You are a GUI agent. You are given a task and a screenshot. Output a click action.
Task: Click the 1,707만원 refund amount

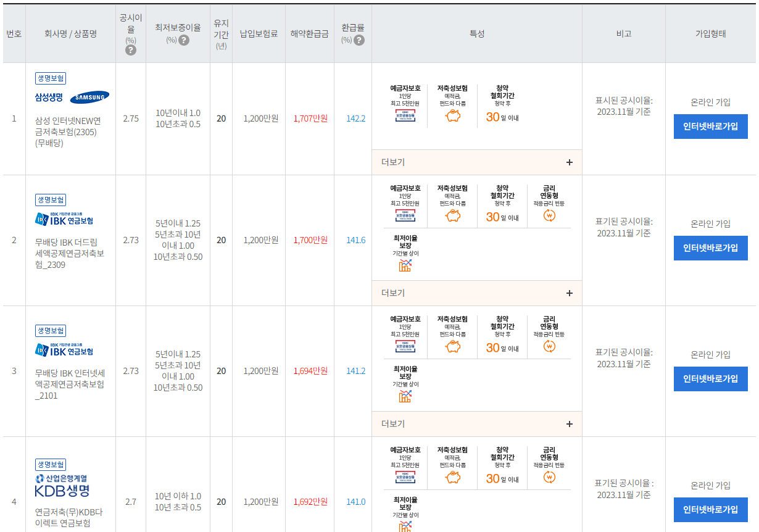(x=310, y=118)
